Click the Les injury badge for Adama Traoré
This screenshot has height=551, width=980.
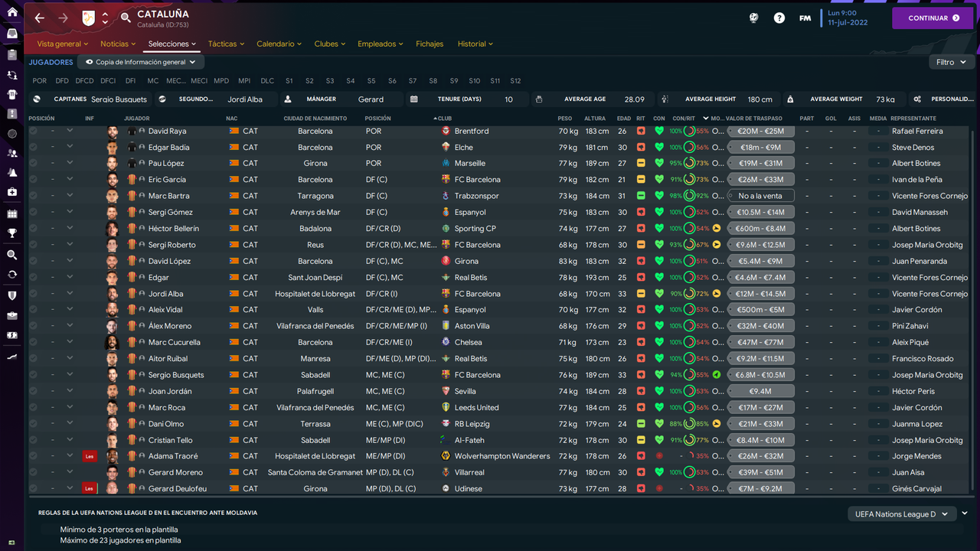[89, 456]
